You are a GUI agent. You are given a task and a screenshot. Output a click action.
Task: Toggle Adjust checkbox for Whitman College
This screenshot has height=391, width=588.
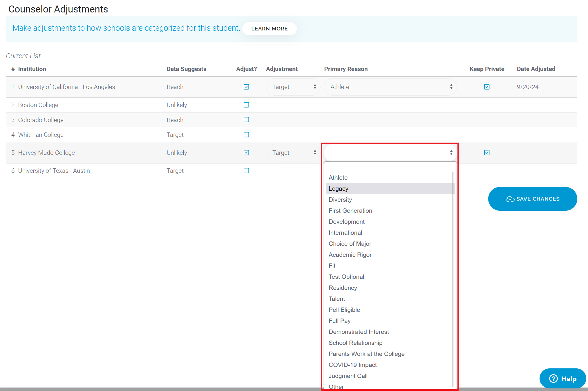(246, 135)
